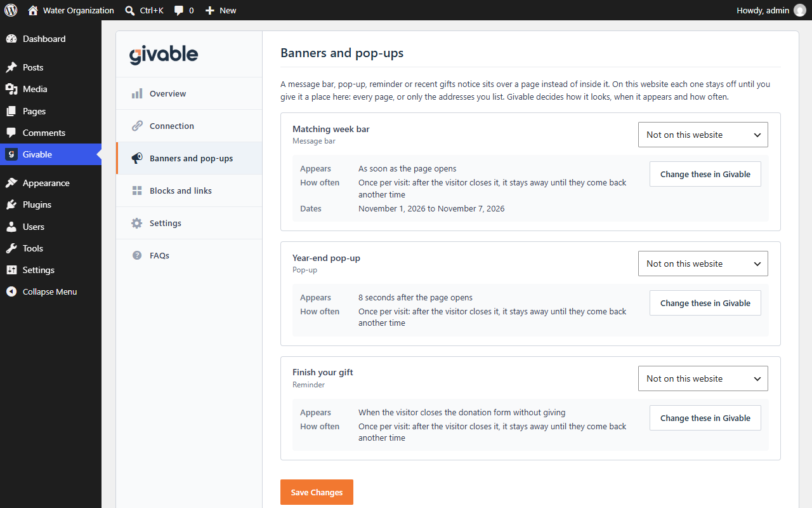The width and height of the screenshot is (812, 508).
Task: Click the orange Save Changes button
Action: (x=317, y=492)
